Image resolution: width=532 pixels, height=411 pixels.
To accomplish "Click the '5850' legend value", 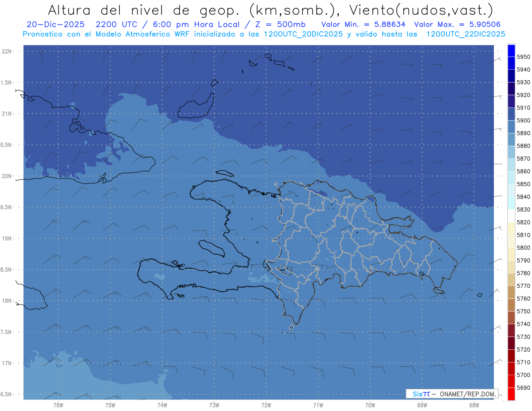I will (x=524, y=184).
